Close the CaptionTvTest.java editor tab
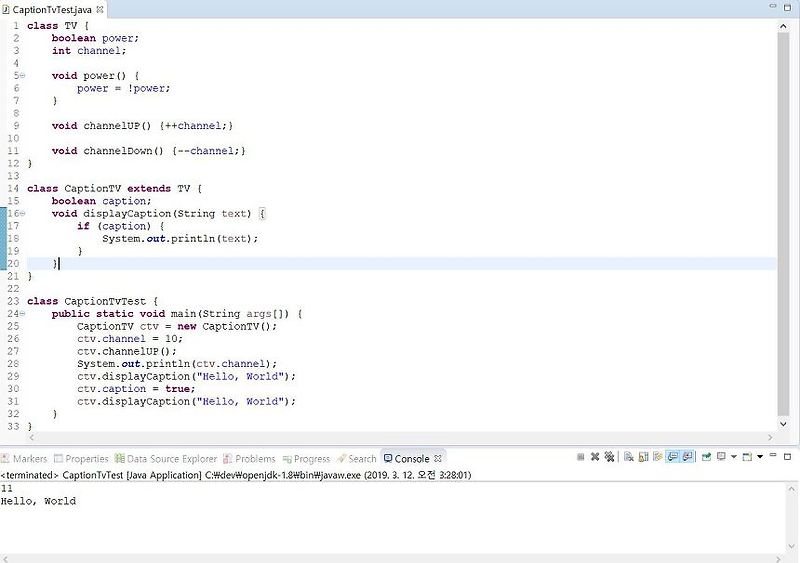The height and width of the screenshot is (563, 800). pos(100,9)
